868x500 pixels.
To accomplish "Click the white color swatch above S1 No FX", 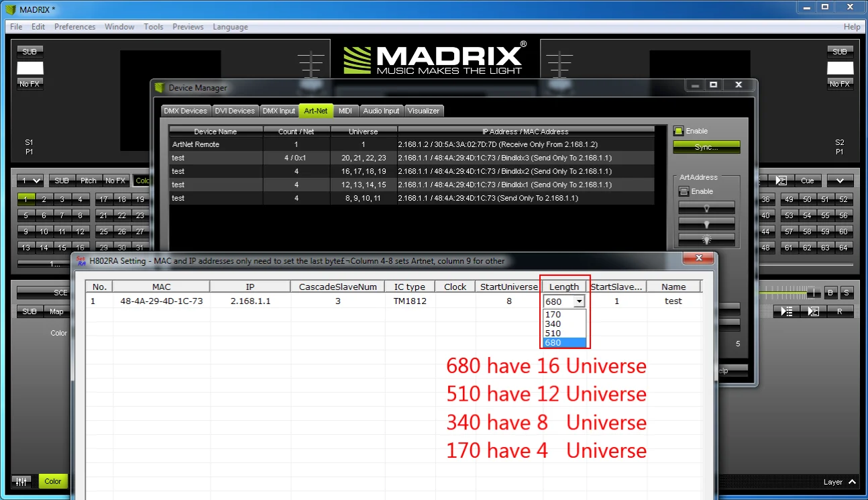I will 30,68.
